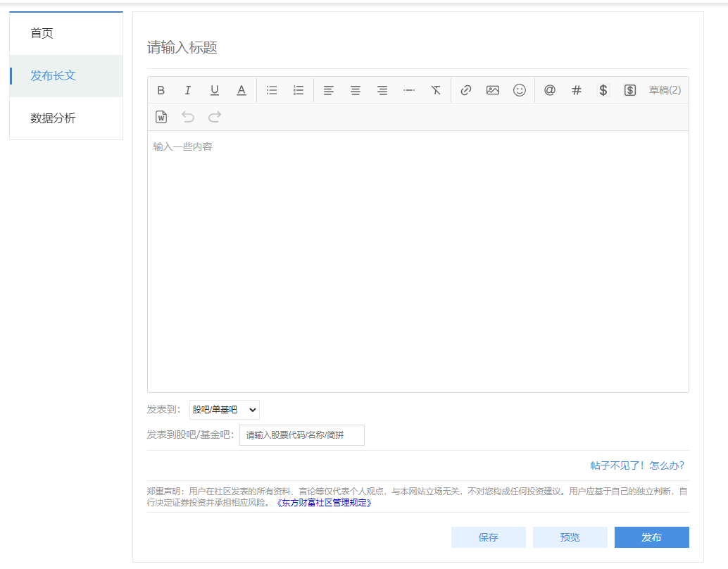Insert an image into the editor
The width and height of the screenshot is (728, 569).
pos(492,90)
